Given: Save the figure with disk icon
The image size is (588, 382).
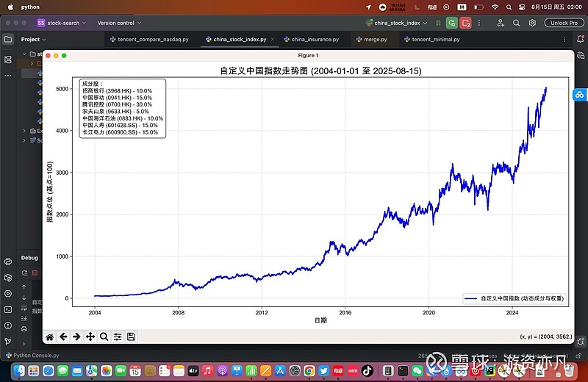Looking at the screenshot, I should tap(132, 336).
